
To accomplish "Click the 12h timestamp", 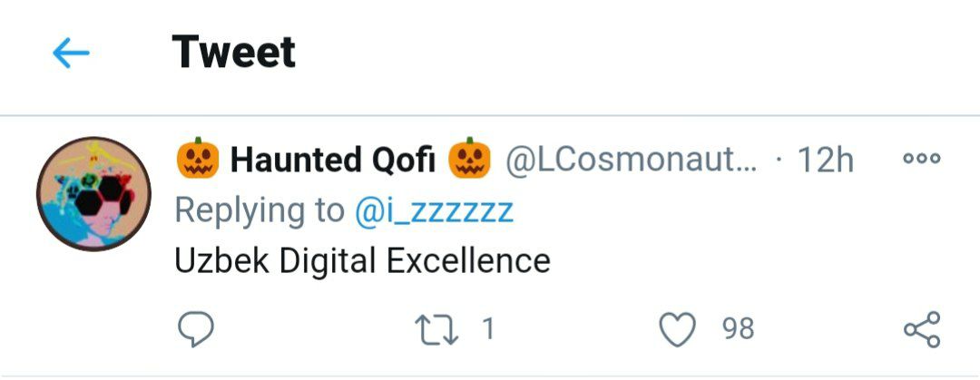I will coord(825,161).
